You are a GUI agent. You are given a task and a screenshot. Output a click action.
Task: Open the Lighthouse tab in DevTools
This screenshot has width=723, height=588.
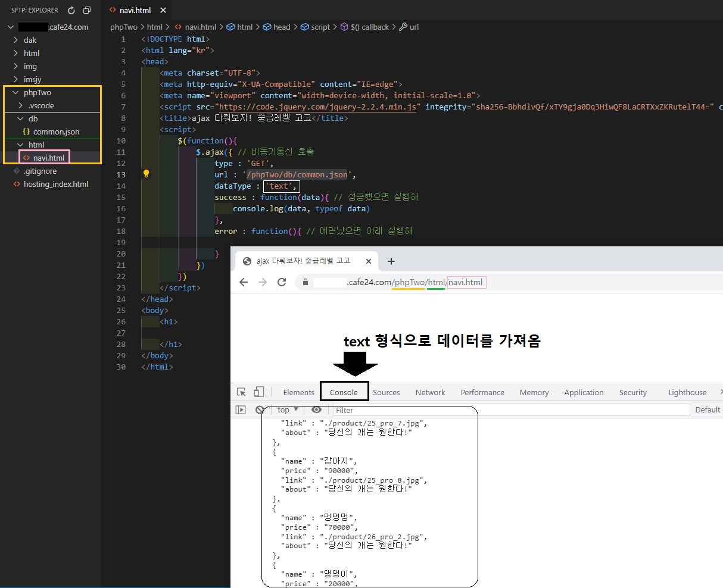[687, 392]
